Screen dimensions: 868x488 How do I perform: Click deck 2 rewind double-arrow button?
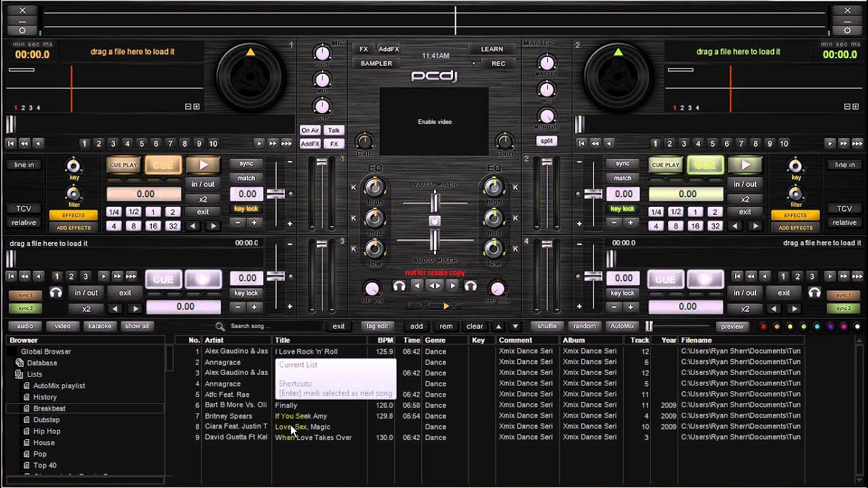pos(595,144)
